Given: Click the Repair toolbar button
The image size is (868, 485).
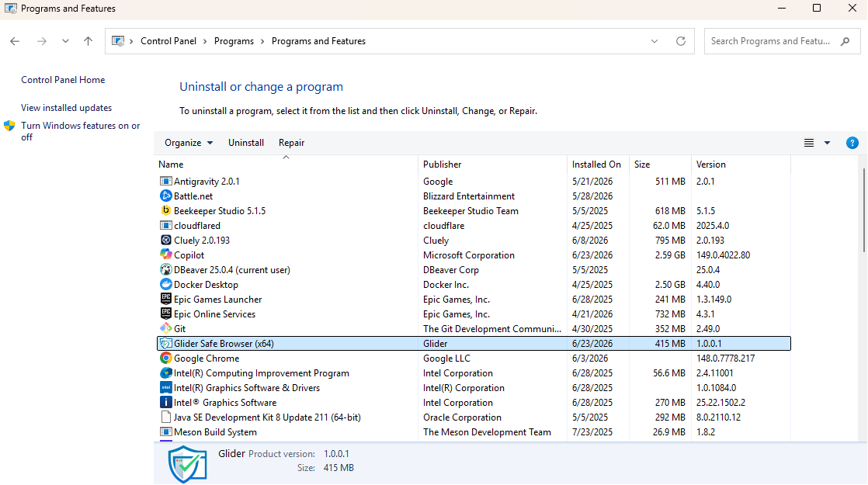Looking at the screenshot, I should click(292, 143).
